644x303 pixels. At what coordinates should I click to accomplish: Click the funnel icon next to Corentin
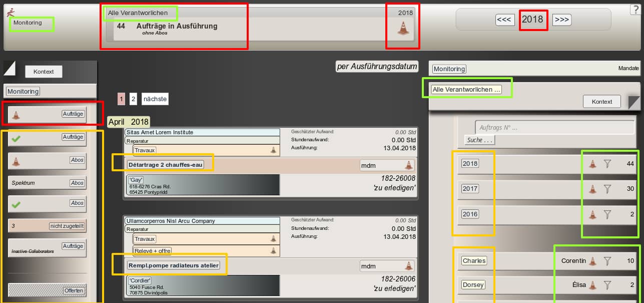[607, 260]
